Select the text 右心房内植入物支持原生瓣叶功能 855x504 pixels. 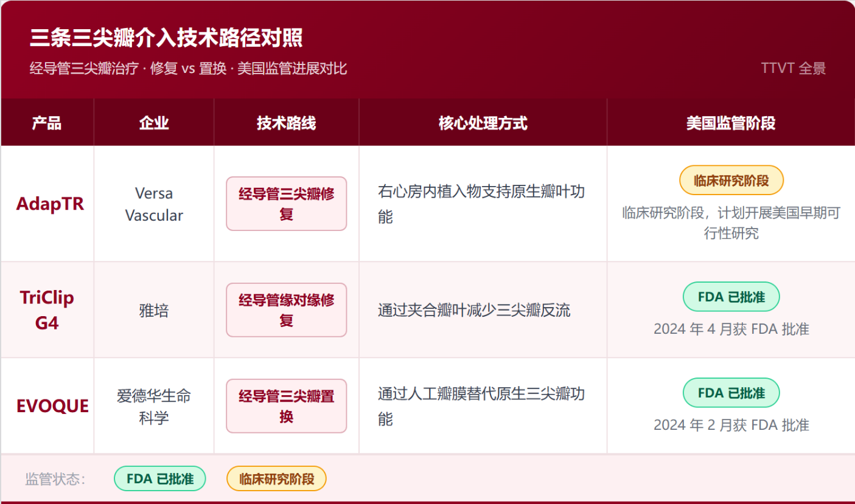click(x=481, y=204)
